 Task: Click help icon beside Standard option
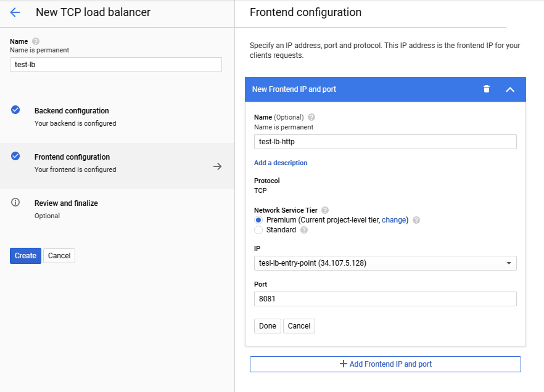(304, 230)
